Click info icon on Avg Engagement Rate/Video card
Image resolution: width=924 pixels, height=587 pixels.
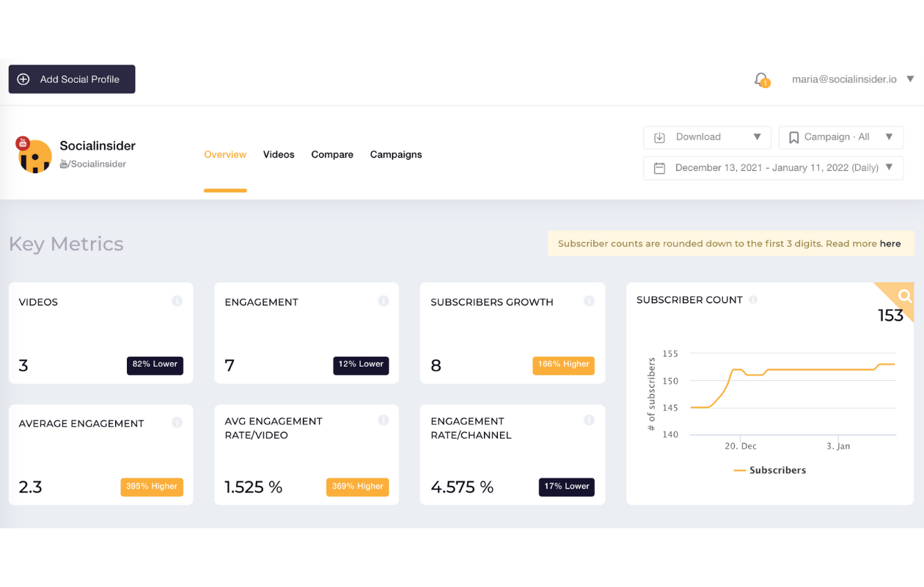(383, 420)
